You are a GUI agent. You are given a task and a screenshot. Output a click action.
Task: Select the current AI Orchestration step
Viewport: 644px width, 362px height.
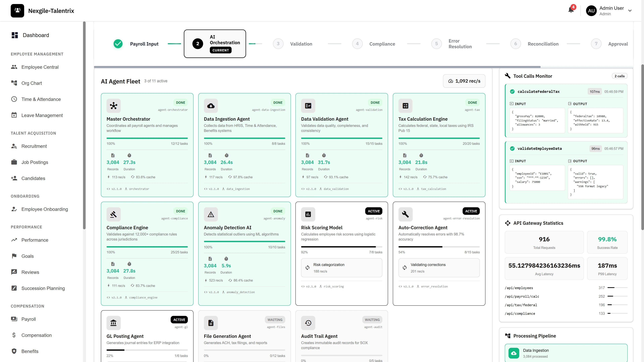click(x=215, y=43)
